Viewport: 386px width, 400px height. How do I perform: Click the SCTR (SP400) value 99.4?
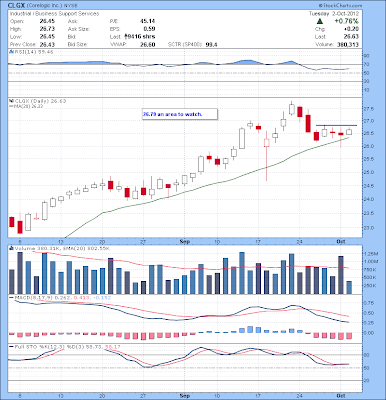click(211, 44)
